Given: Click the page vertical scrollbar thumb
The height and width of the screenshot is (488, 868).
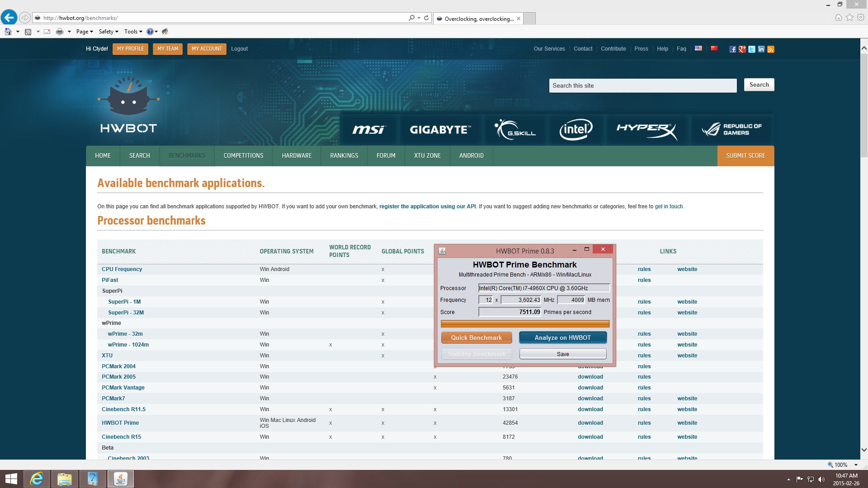Looking at the screenshot, I should [864, 106].
